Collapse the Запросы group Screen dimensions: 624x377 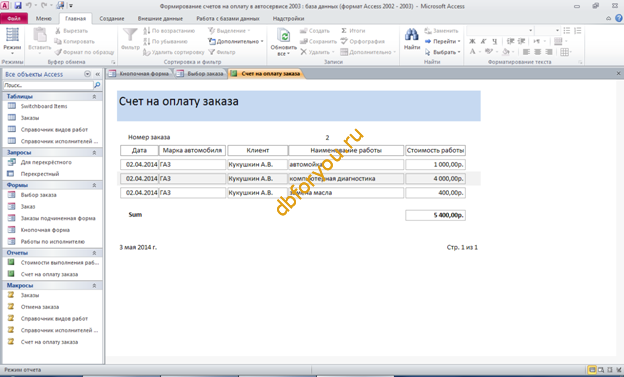[94, 152]
